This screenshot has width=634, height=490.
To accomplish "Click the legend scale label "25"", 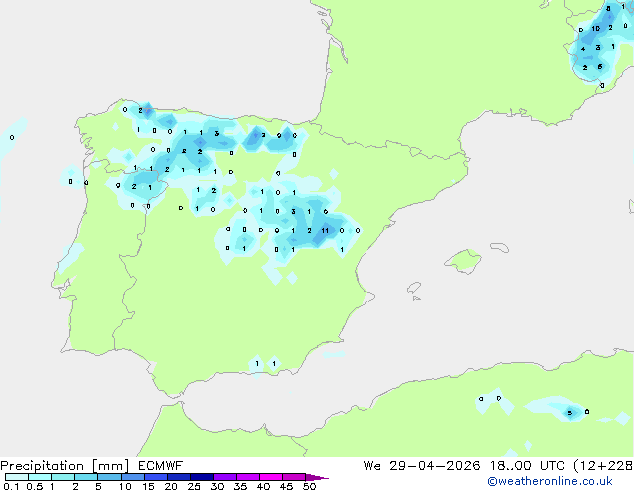I will (194, 486).
